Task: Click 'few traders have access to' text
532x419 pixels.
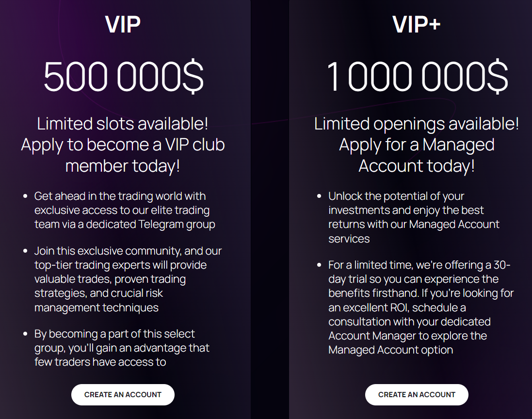Action: (100, 362)
